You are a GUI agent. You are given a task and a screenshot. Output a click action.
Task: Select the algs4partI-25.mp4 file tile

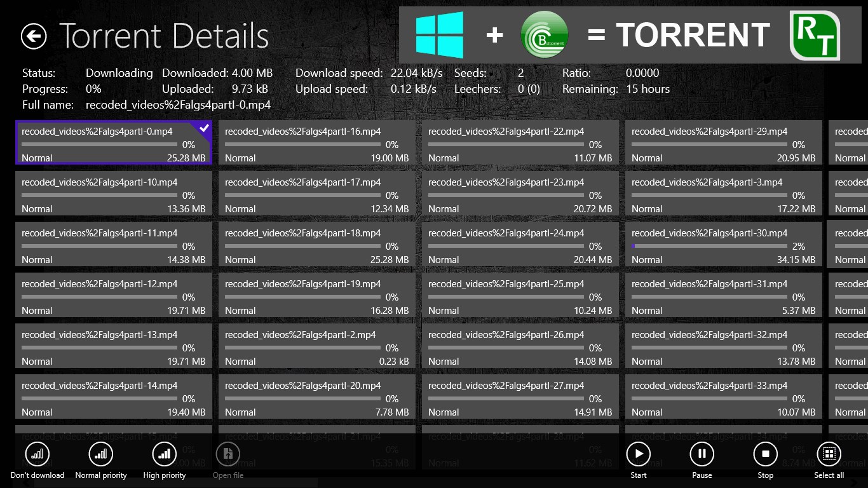coord(520,295)
